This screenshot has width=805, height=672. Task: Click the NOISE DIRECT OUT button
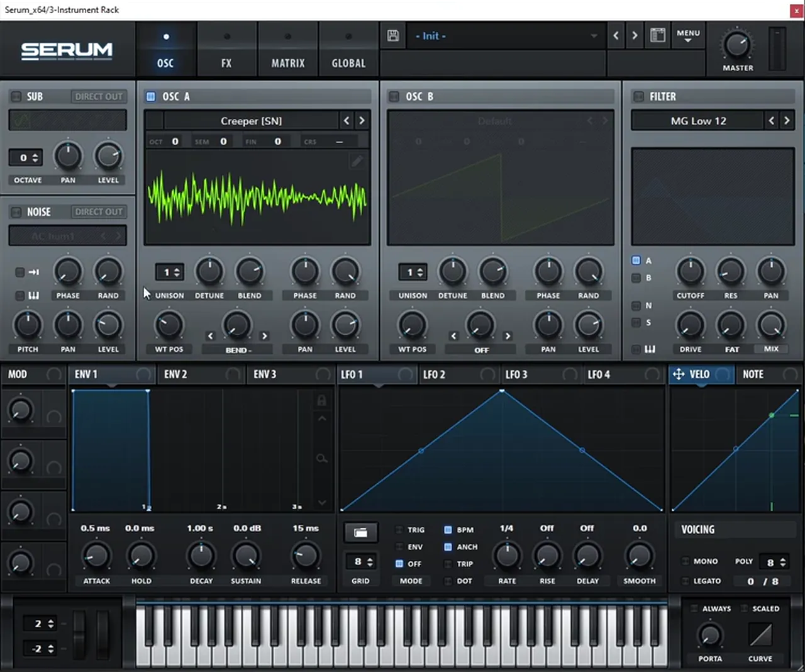click(99, 212)
